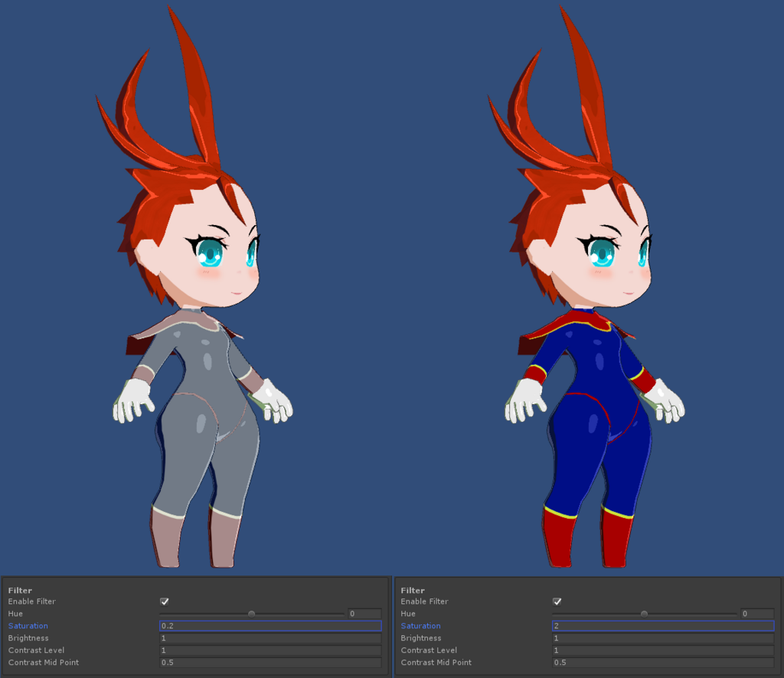Click the saturated blue-suit character on right
The height and width of the screenshot is (678, 784).
pyautogui.click(x=586, y=287)
